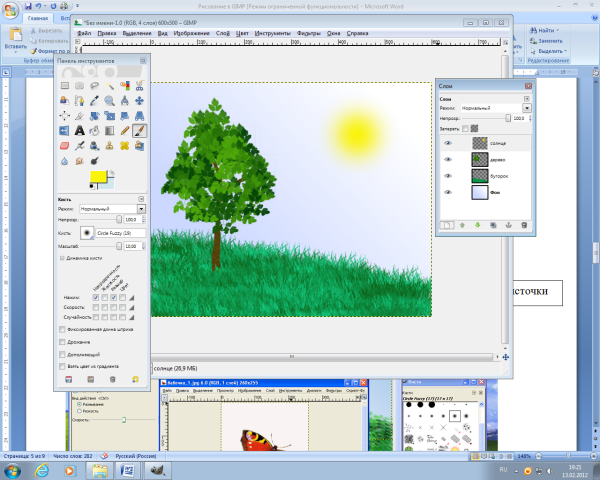Screen dimensions: 600x480
Task: Open the Слой menu in GIMP
Action: point(221,33)
